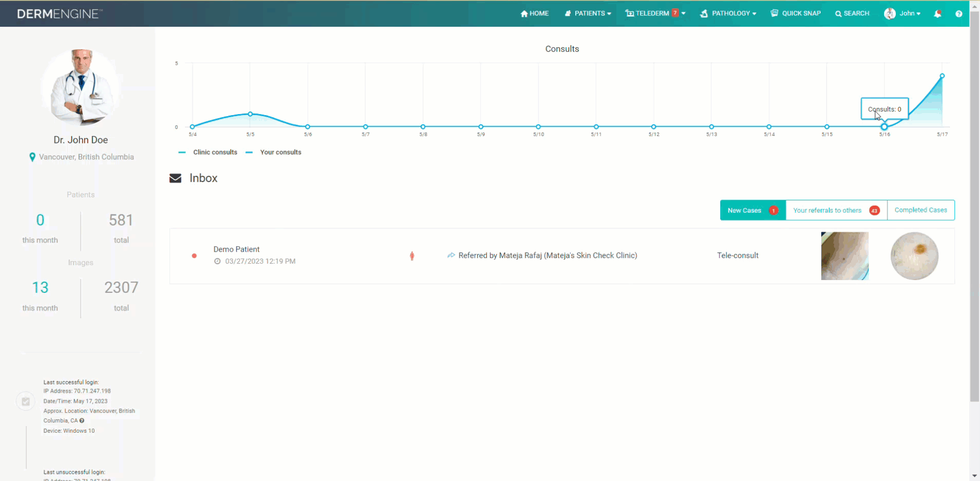Click the location pin icon
Viewport: 980px width, 481px height.
32,157
